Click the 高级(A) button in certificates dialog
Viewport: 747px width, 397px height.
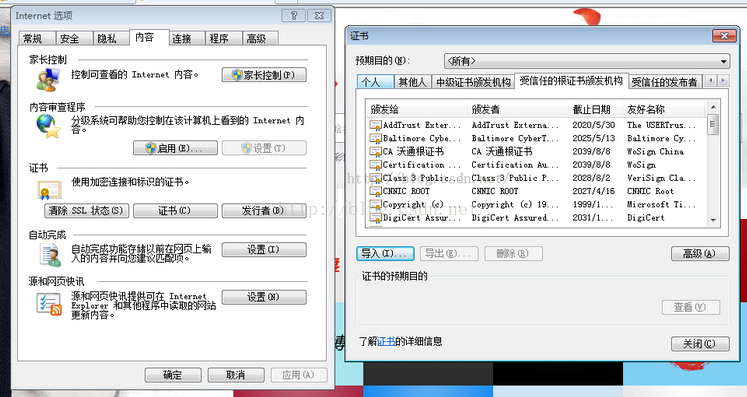(700, 254)
